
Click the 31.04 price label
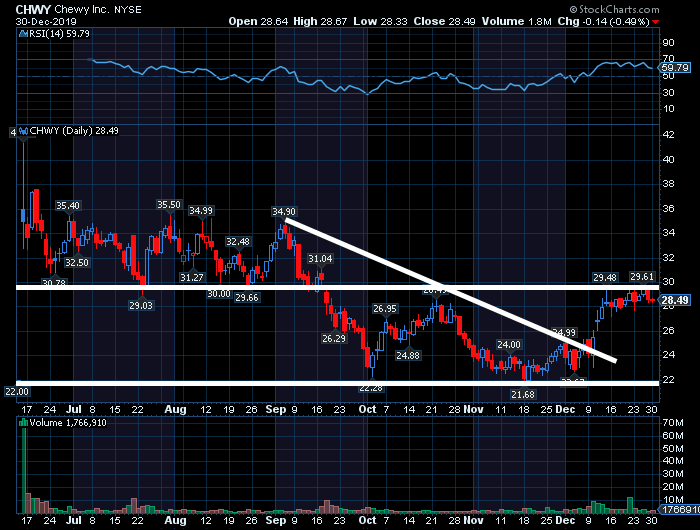(x=320, y=259)
